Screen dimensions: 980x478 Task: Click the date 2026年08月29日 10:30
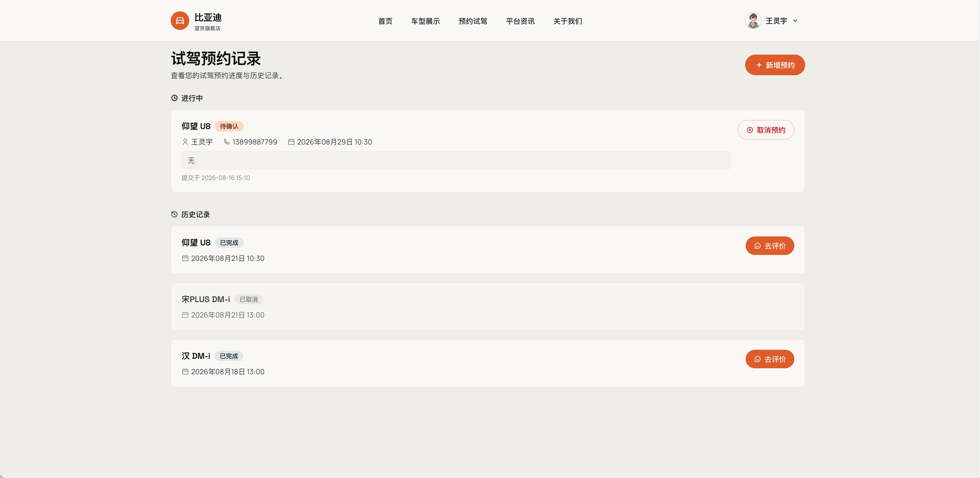[335, 142]
